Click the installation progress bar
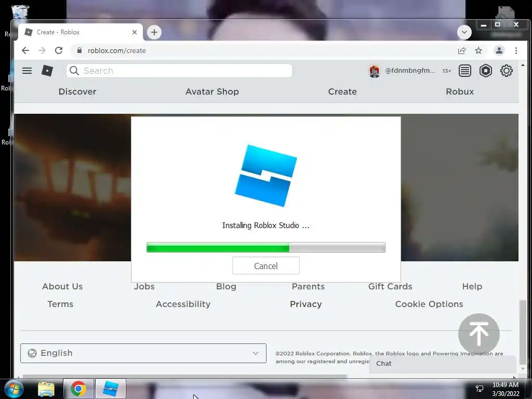The image size is (532, 399). (x=265, y=247)
